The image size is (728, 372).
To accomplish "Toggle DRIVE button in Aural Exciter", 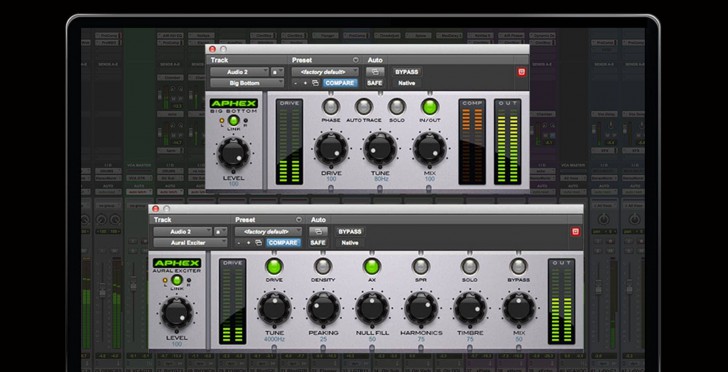I will tap(274, 266).
